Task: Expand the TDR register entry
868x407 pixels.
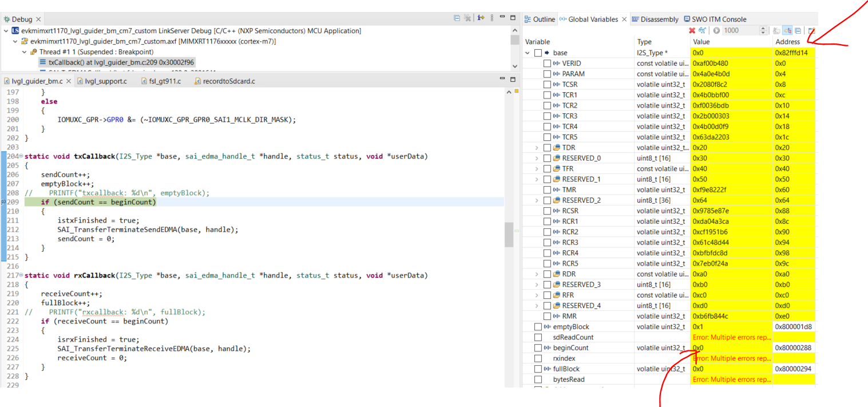Action: (x=537, y=148)
